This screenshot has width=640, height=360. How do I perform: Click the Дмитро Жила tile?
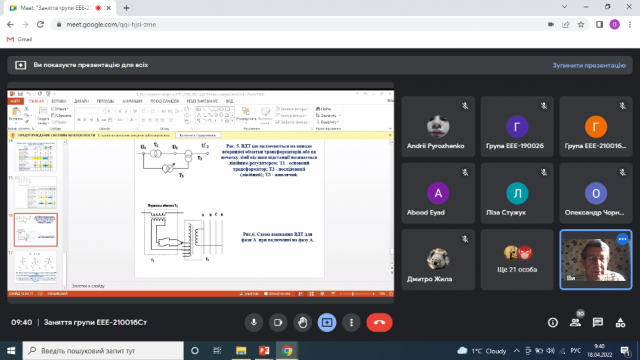click(x=438, y=260)
